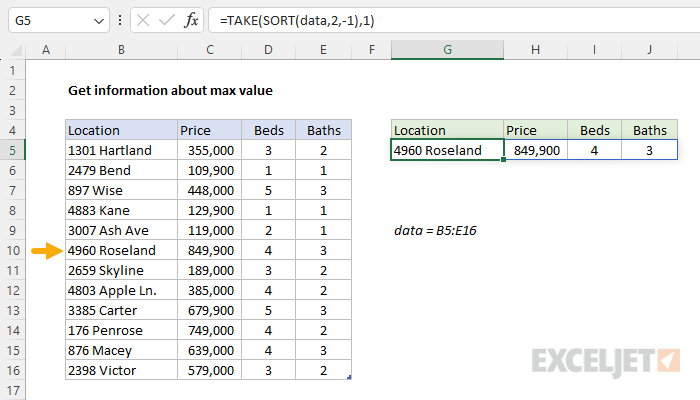The image size is (700, 400).
Task: Click the 'Price' header in column H
Action: (x=536, y=130)
